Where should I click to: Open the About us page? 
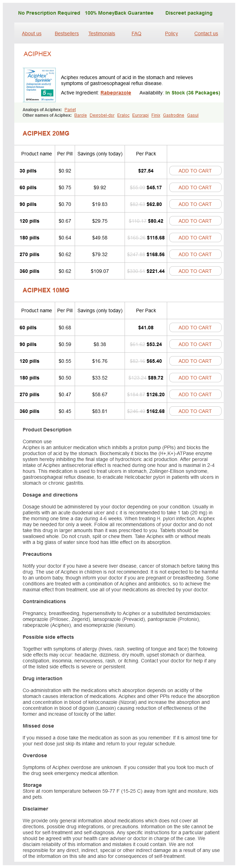(32, 33)
